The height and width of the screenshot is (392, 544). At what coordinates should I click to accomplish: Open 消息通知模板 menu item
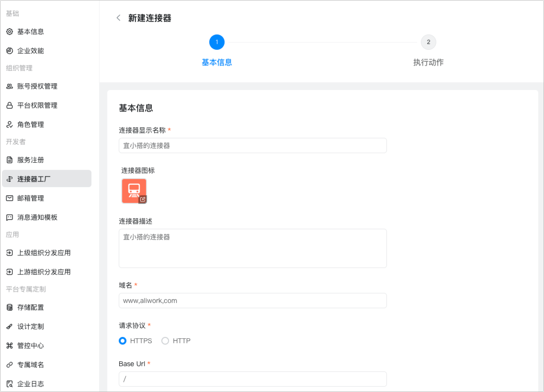pyautogui.click(x=47, y=217)
